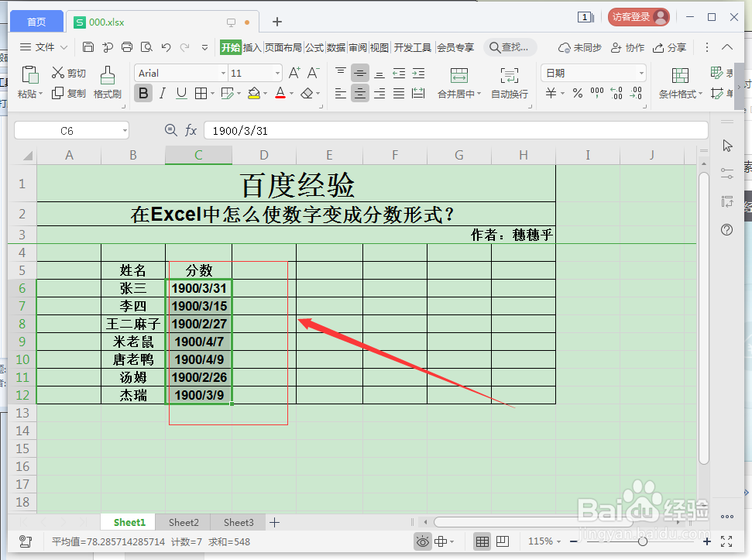Click the Cut scissors icon
Screen dimensions: 752x560
coord(58,73)
